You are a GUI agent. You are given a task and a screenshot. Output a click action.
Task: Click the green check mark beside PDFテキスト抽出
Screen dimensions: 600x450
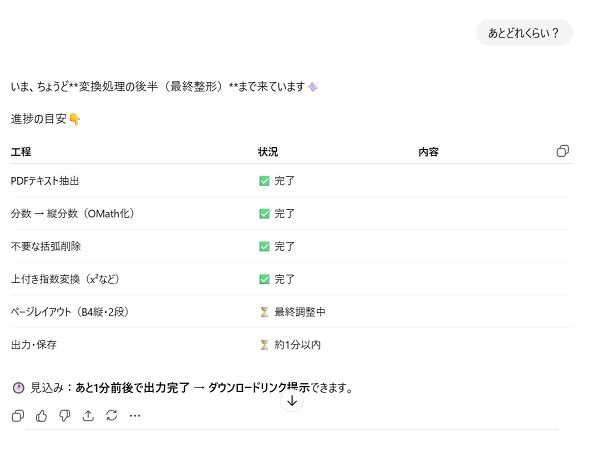pos(264,181)
